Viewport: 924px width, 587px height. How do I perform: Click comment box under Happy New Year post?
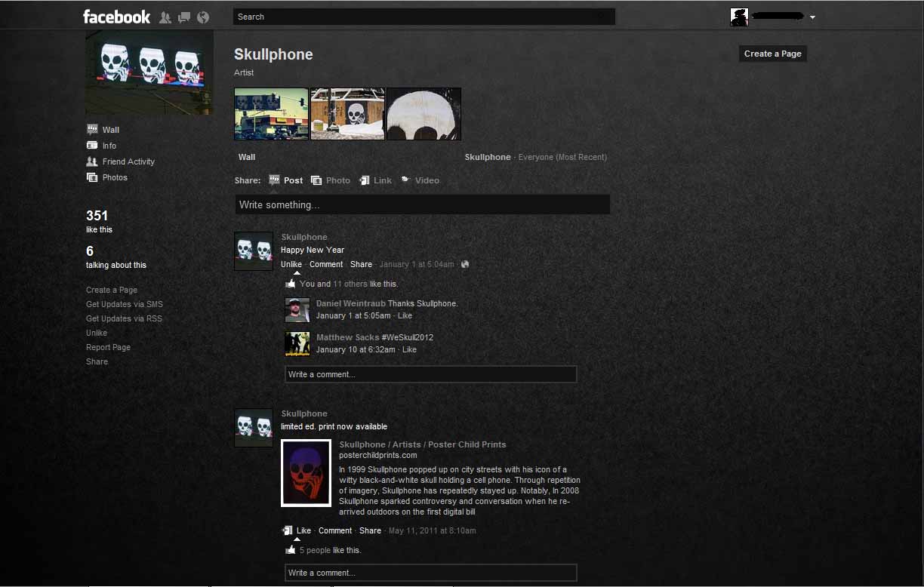(430, 374)
